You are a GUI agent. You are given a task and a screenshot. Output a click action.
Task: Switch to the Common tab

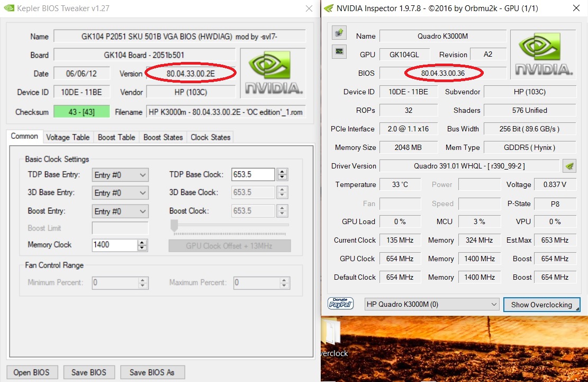pos(24,136)
